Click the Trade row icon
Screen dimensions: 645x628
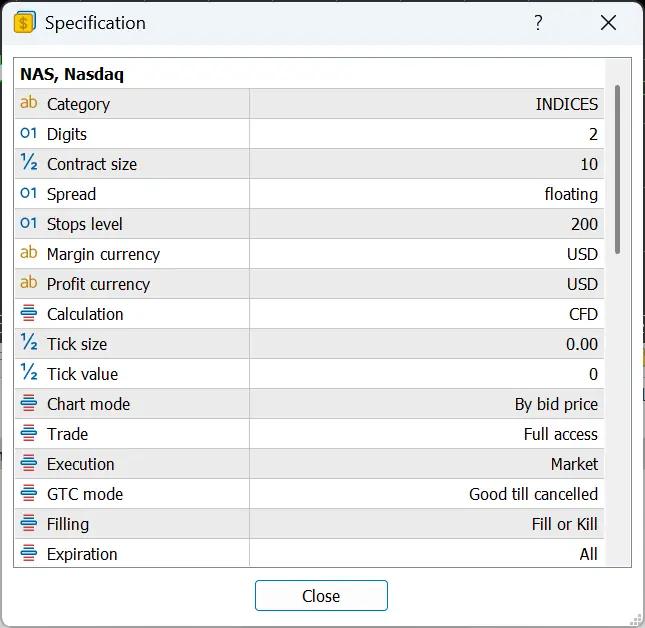click(x=29, y=433)
